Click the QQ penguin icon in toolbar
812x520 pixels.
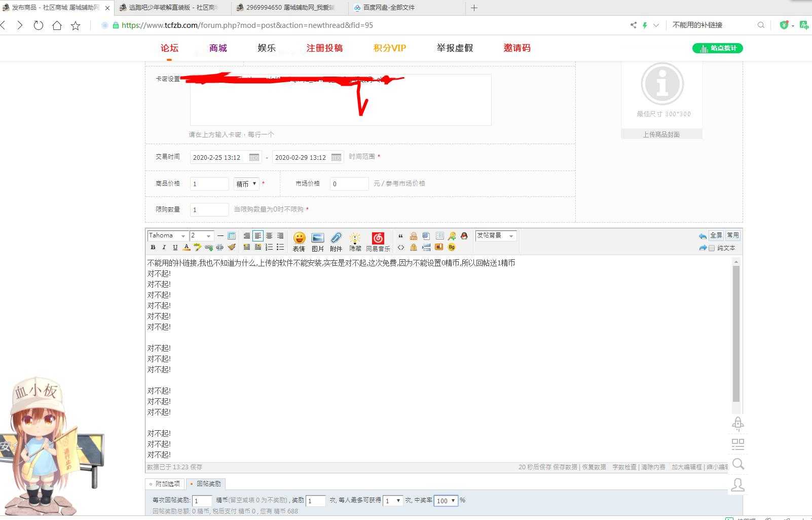coord(464,236)
